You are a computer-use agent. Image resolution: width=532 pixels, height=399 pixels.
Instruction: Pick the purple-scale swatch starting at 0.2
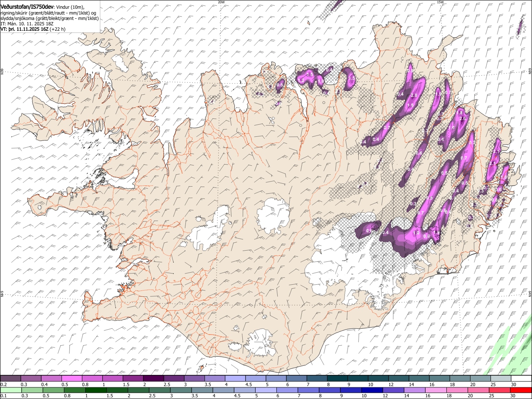click(x=11, y=378)
